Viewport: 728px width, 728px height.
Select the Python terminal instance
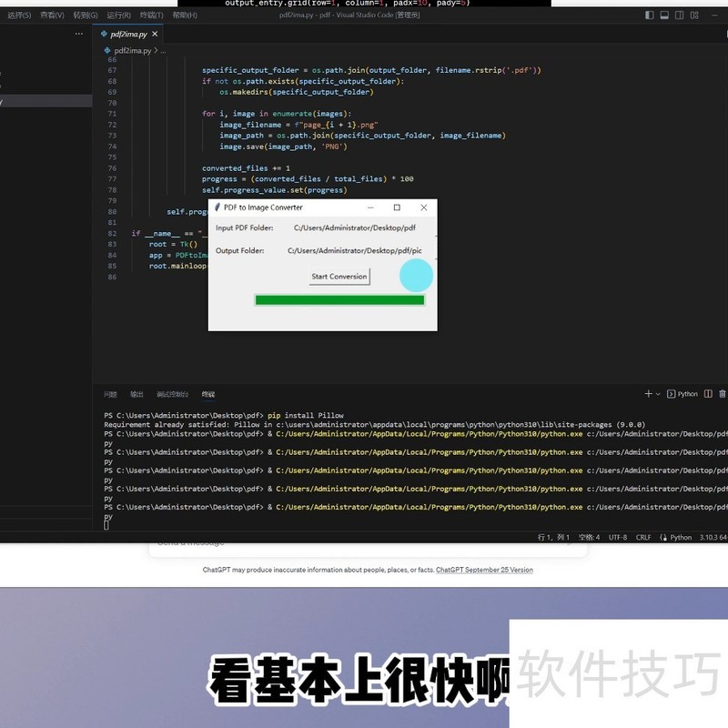(x=682, y=394)
